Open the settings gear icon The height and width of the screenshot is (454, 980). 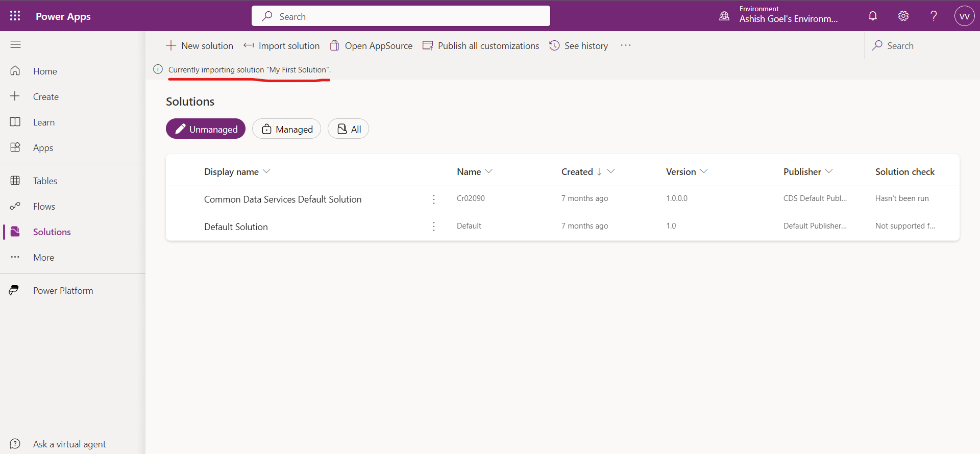point(903,16)
